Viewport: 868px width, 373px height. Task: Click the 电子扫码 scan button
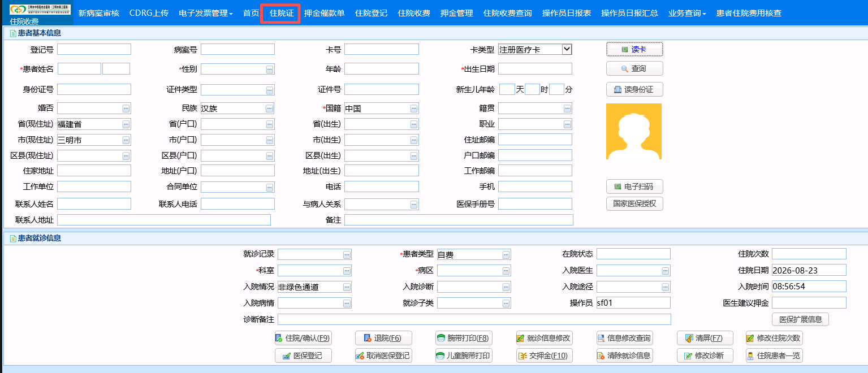[x=634, y=186]
